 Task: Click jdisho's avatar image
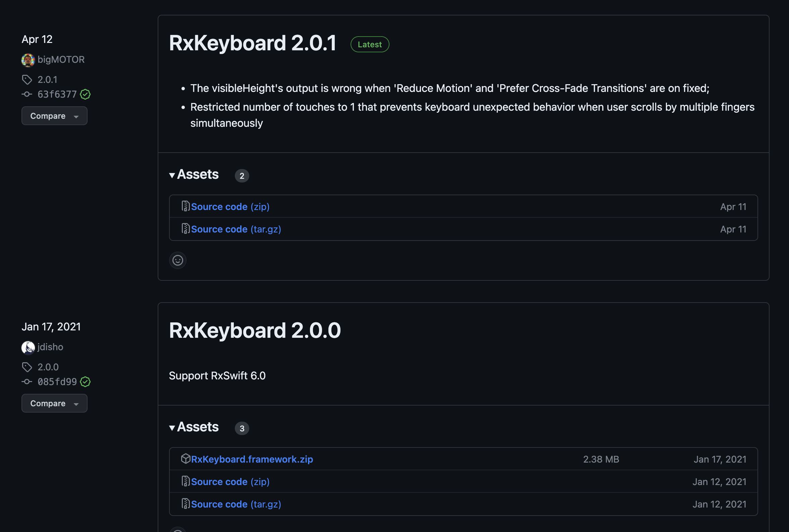click(28, 348)
